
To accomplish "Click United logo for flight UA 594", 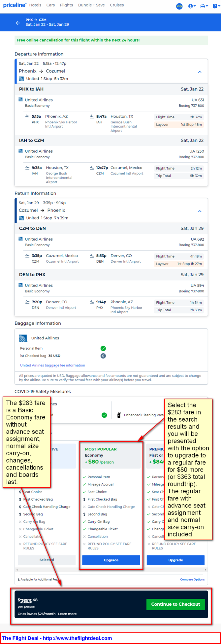I will point(20,285).
